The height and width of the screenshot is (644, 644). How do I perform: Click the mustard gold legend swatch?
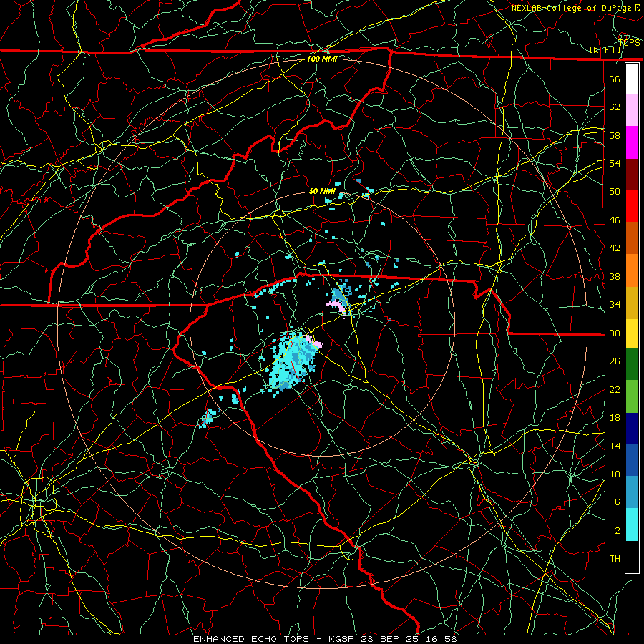coord(632,303)
